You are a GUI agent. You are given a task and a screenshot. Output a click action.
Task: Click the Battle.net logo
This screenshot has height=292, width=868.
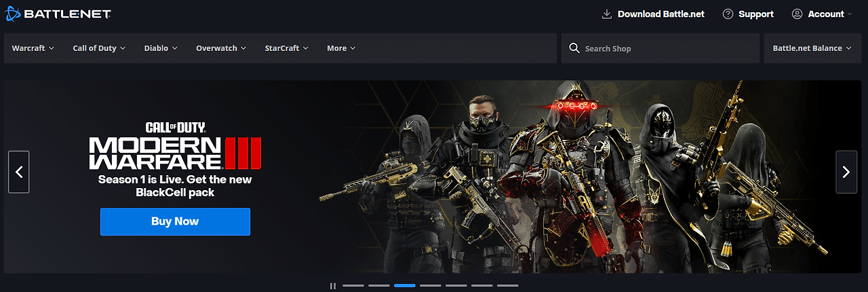[x=58, y=14]
